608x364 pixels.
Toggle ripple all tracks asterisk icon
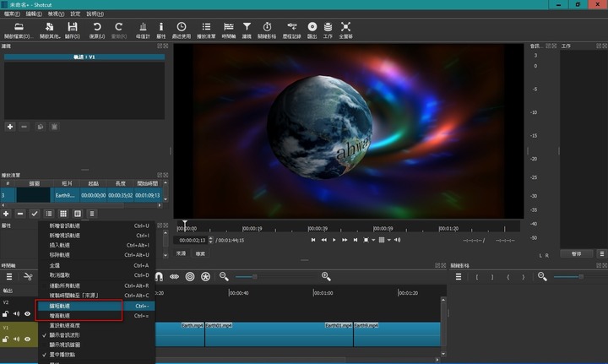(205, 276)
